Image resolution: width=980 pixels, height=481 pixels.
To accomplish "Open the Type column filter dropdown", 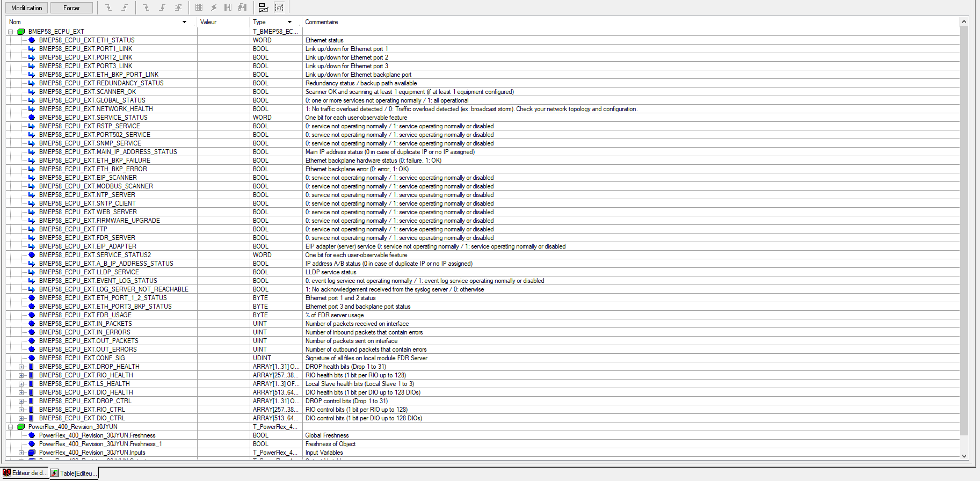I will [289, 22].
